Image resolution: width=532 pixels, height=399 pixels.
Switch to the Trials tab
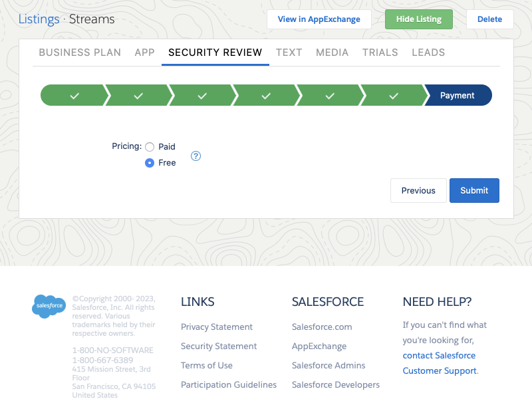pos(380,53)
